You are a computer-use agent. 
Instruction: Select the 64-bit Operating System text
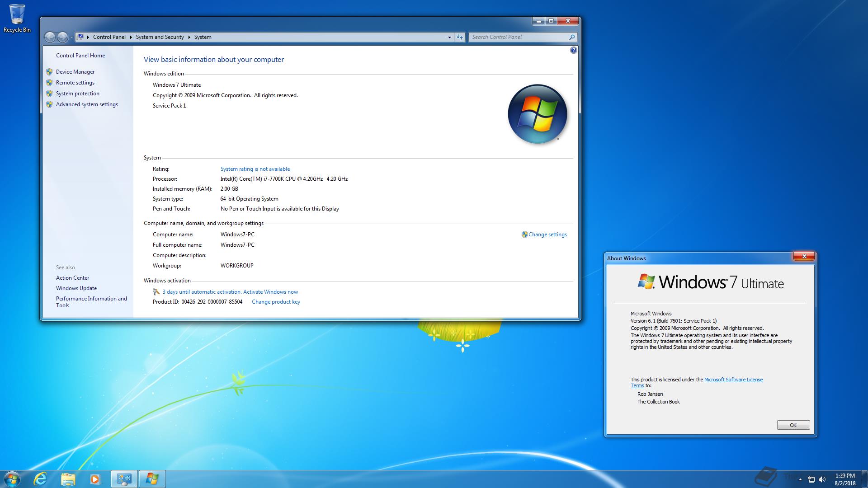click(250, 199)
